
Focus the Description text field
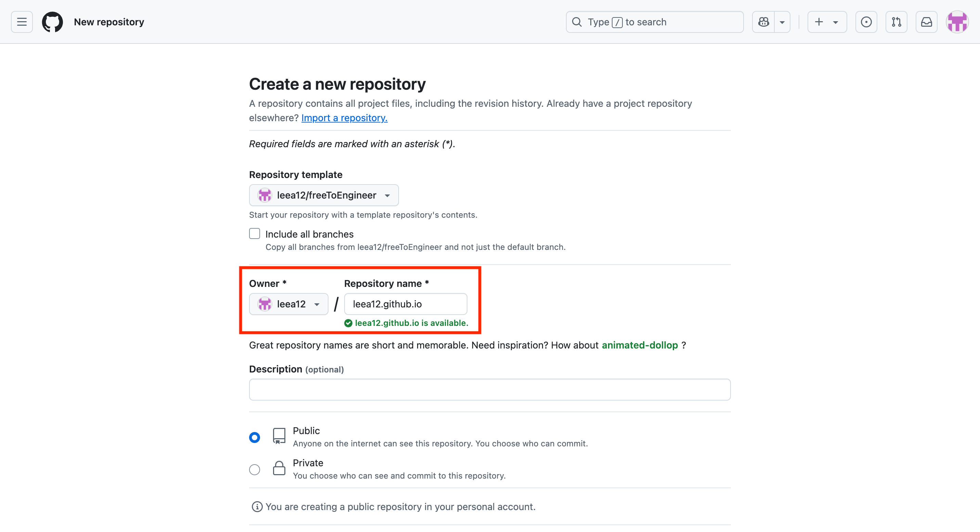tap(490, 389)
